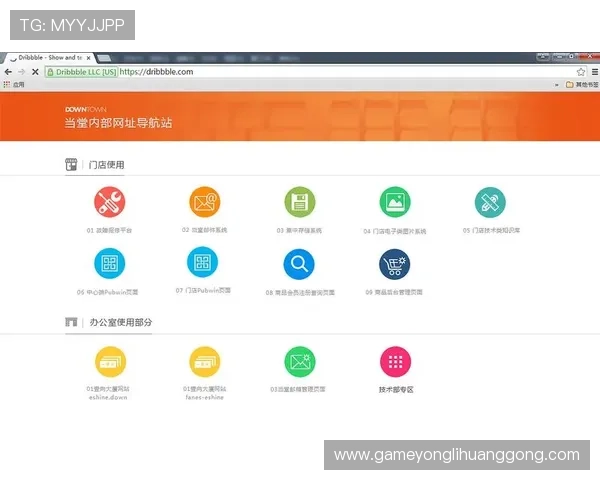This screenshot has width=600, height=480.
Task: Click the 办公室使用部分 section heading
Action: 121,322
